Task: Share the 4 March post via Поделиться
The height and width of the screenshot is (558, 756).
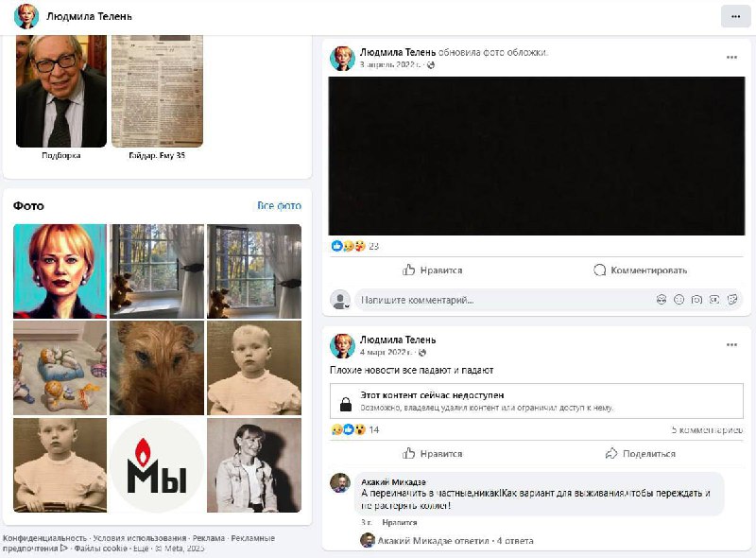Action: [641, 454]
